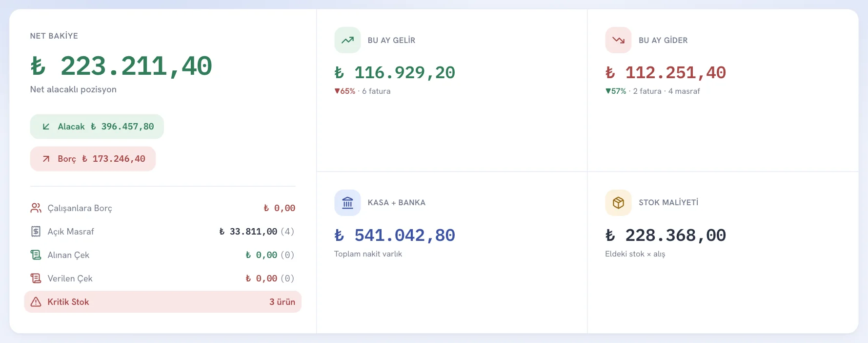The image size is (868, 343).
Task: Click the Eldeki stok × alış caption
Action: [635, 254]
